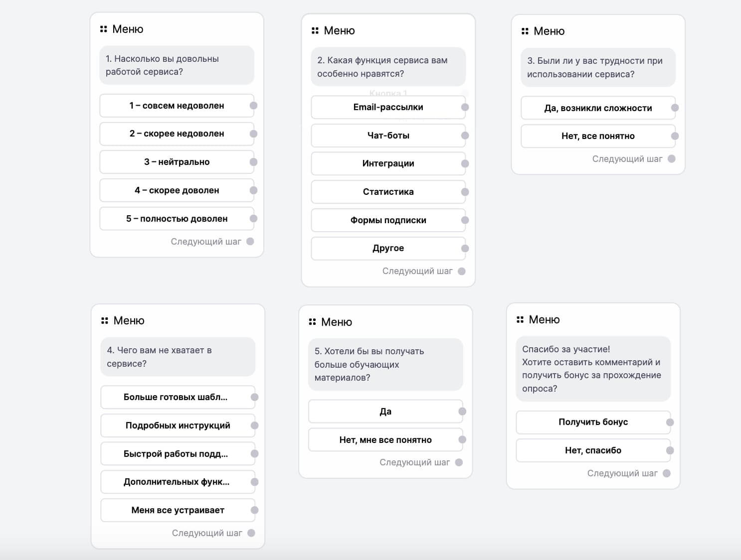This screenshot has width=741, height=560.
Task: Click "Следующий шаг" connector in question 2 block
Action: point(462,272)
